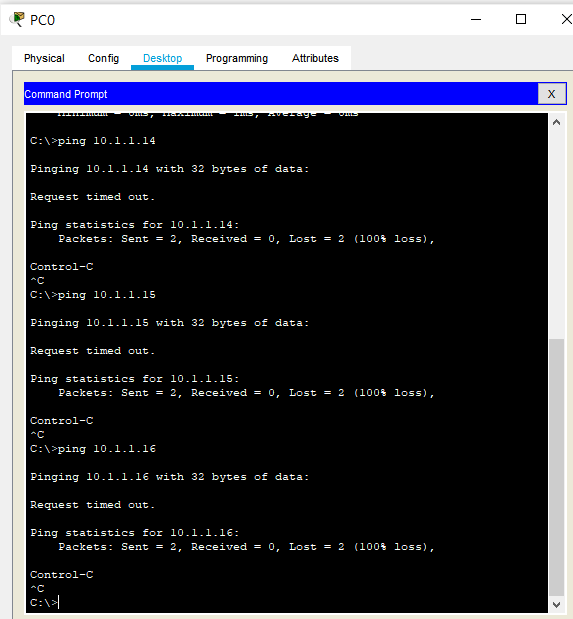This screenshot has width=573, height=619.
Task: Click 'Pinging 10.1.1.16 with 32 bytes' line
Action: coord(170,477)
